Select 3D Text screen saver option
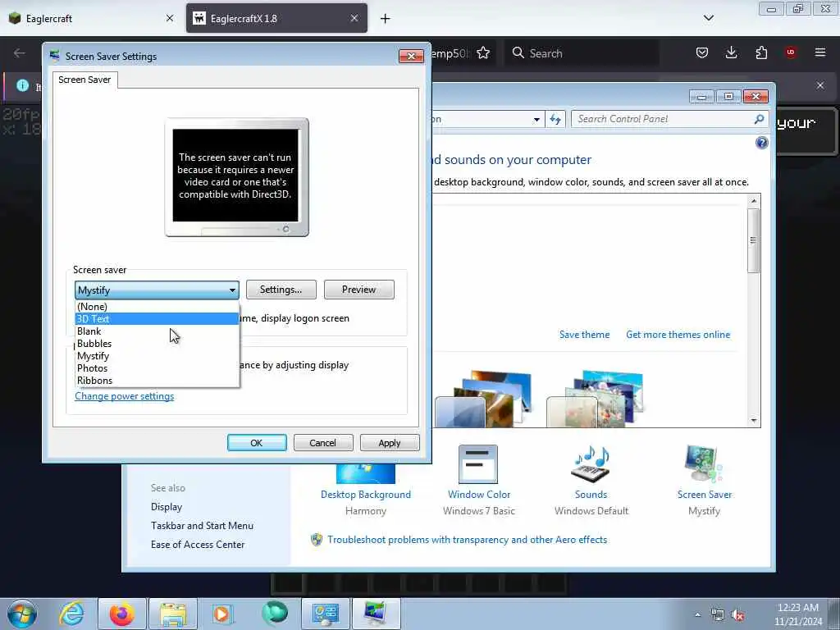The image size is (840, 630). click(x=157, y=319)
